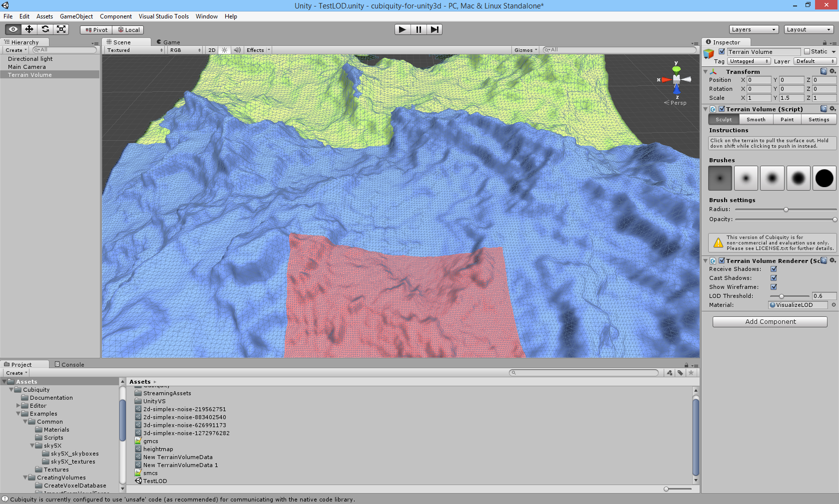Open the File menu
Viewport: 839px width, 504px height.
pyautogui.click(x=8, y=16)
